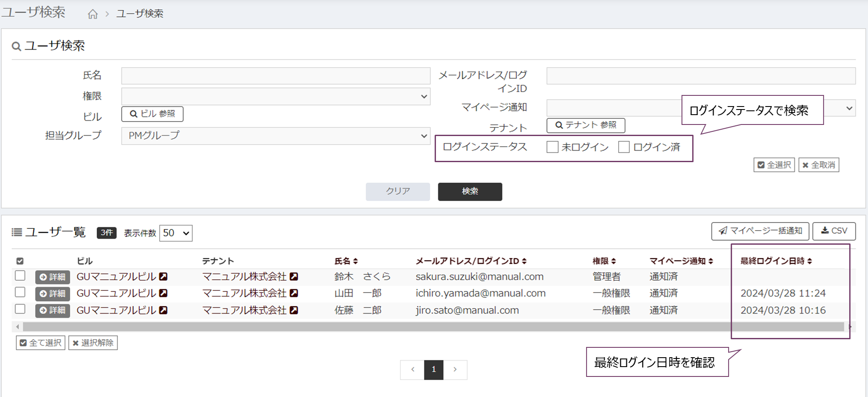Check the 未ログイン checkbox

coord(552,147)
